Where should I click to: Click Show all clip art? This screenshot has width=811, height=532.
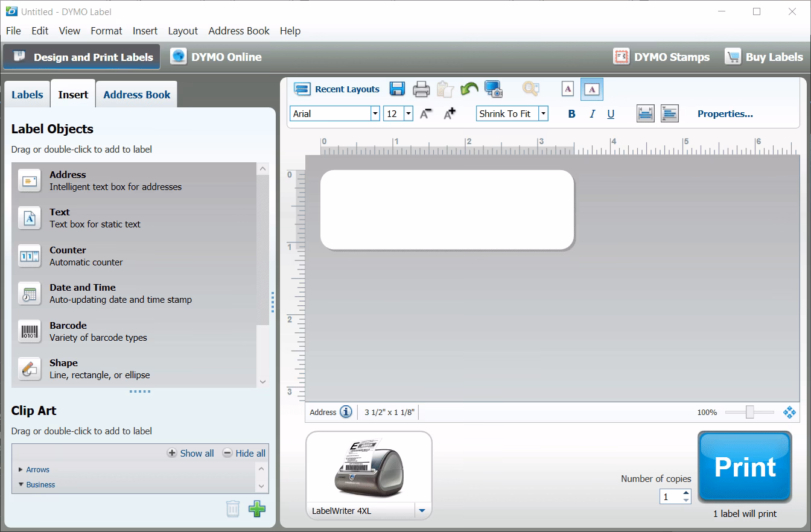(190, 453)
